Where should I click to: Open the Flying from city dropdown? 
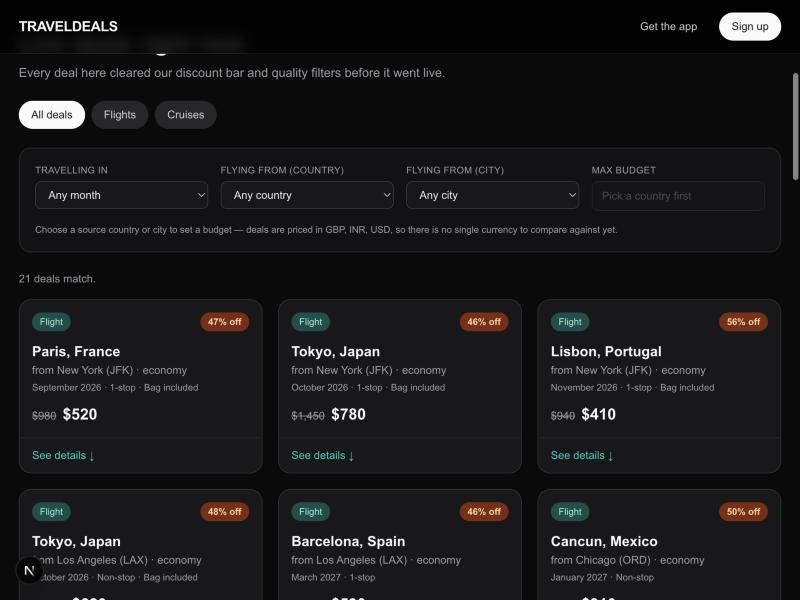click(x=492, y=195)
